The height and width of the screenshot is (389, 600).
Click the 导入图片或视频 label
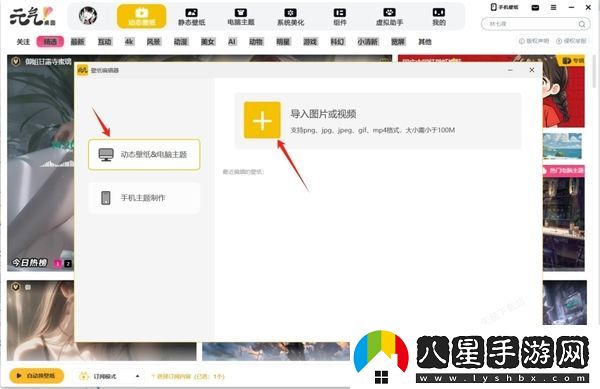[x=323, y=114]
